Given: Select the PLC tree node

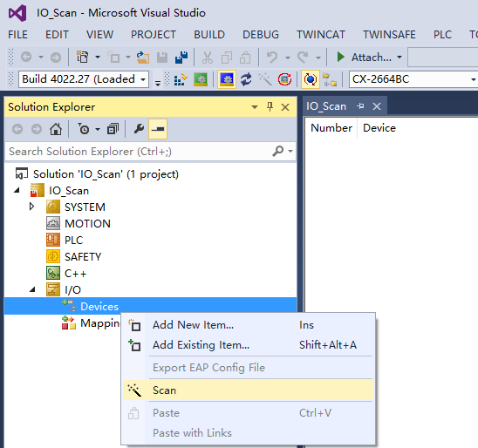Looking at the screenshot, I should pyautogui.click(x=74, y=240).
